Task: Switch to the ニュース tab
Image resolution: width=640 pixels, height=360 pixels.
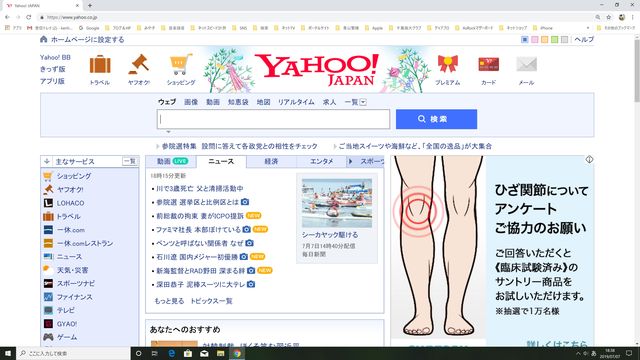Action: [x=221, y=162]
